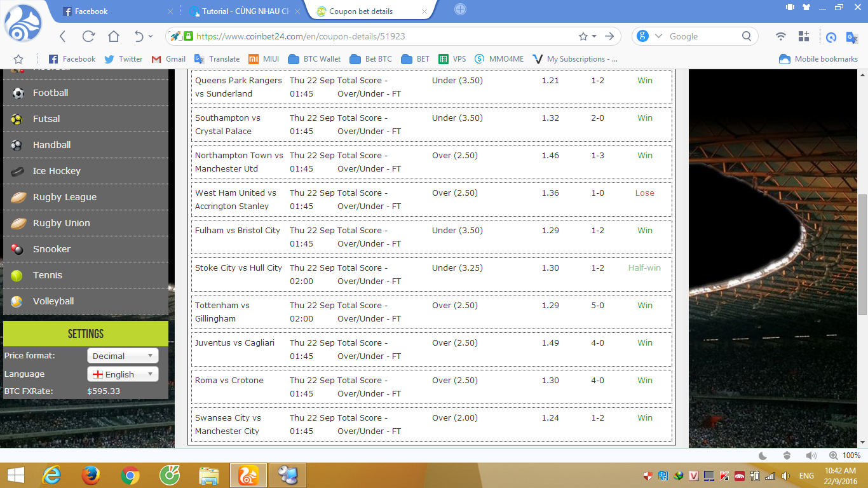Click the Lose result for West Ham United

coord(644,193)
